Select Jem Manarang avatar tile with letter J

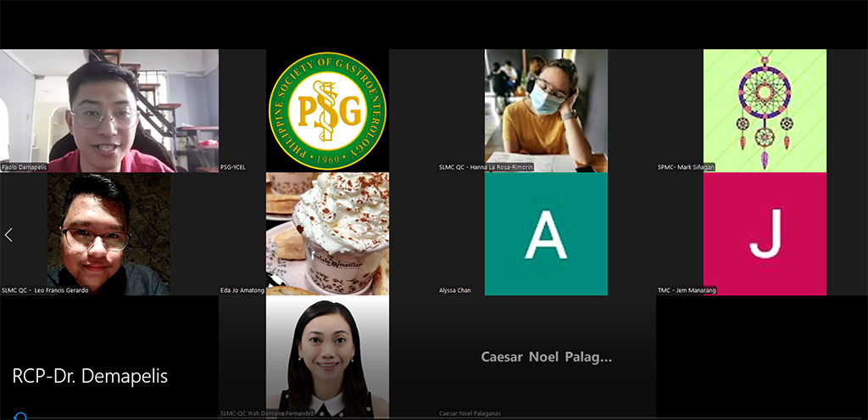pos(765,234)
